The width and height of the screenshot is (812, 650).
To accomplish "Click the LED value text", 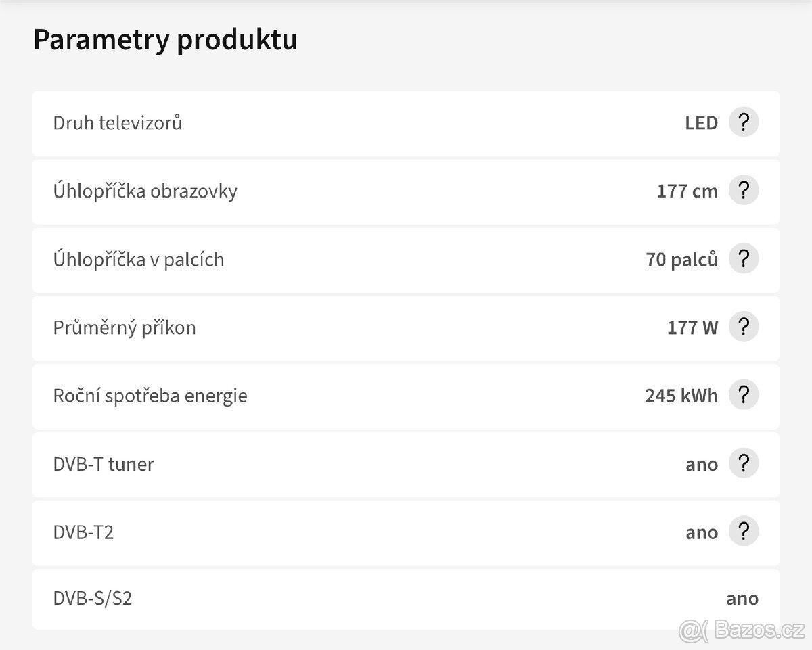I will [701, 123].
